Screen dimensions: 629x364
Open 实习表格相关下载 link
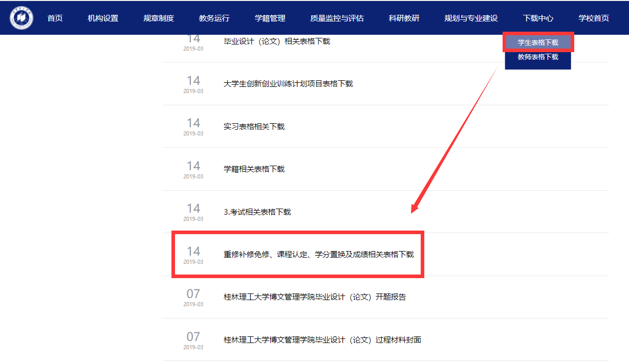(254, 126)
